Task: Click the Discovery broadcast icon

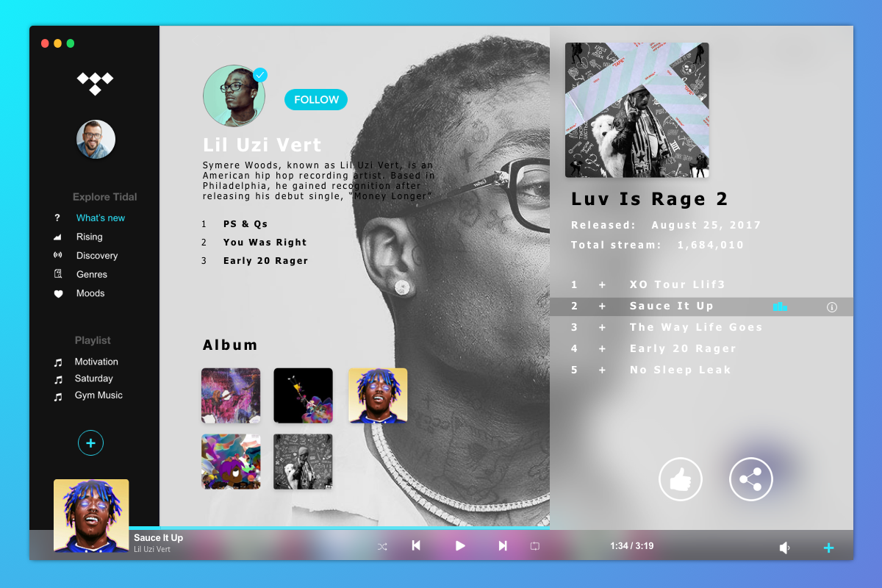Action: pos(57,256)
